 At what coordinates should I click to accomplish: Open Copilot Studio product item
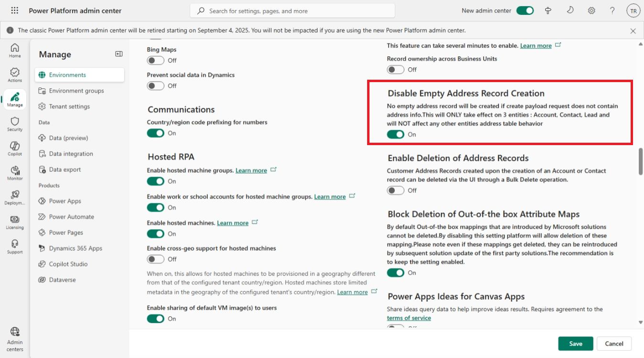tap(79, 264)
